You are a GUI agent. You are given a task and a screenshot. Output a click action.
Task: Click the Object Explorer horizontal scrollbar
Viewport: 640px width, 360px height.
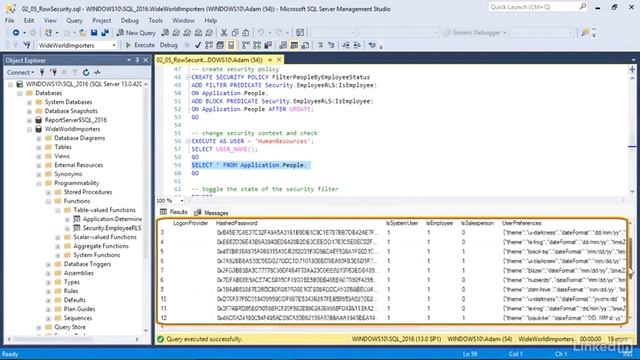[x=73, y=339]
